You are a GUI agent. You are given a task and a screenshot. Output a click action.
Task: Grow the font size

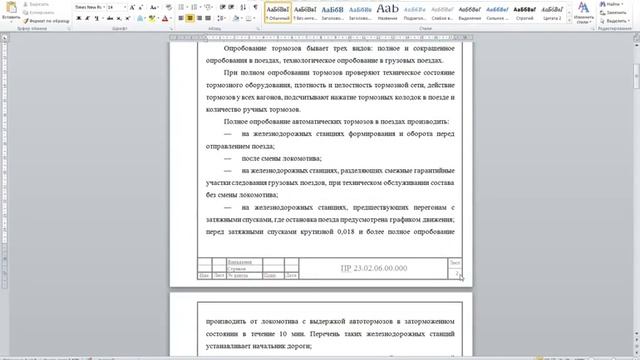(x=132, y=7)
